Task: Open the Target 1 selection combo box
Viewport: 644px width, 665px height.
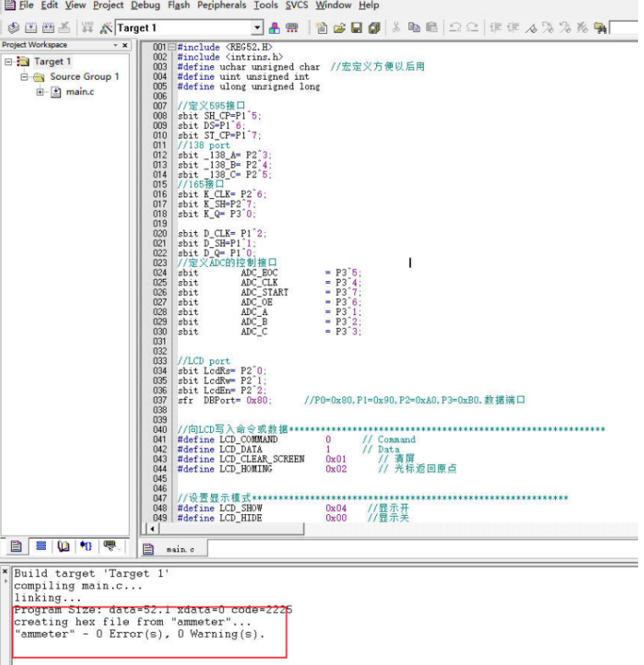Action: pos(190,28)
